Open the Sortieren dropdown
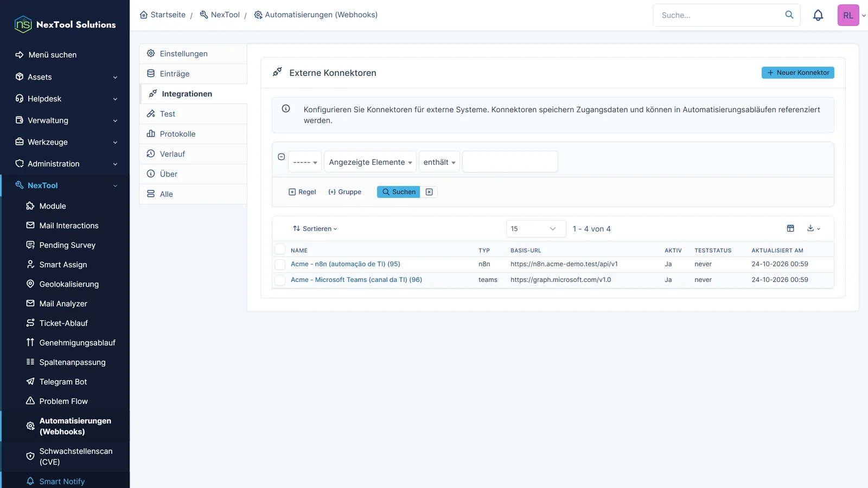Viewport: 868px width, 488px height. (315, 229)
